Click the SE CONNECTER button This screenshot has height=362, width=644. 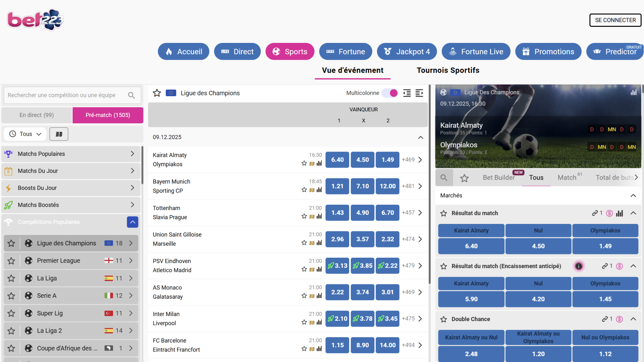tap(615, 20)
